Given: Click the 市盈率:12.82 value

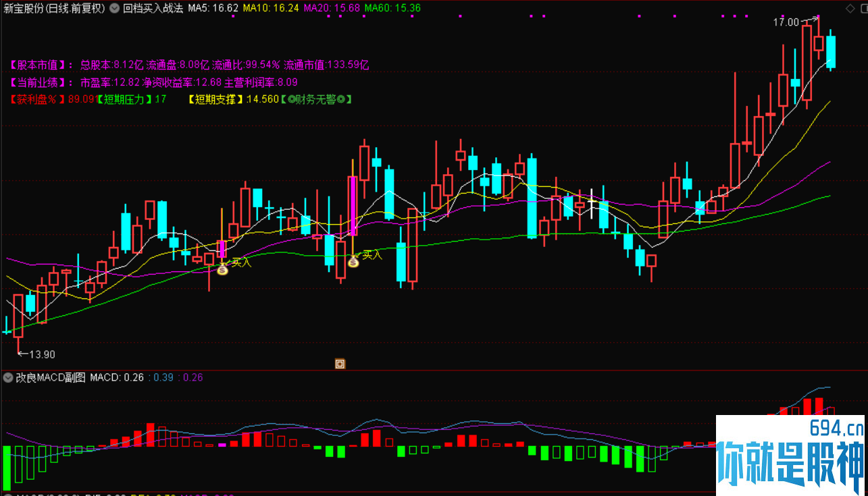Looking at the screenshot, I should coord(110,82).
